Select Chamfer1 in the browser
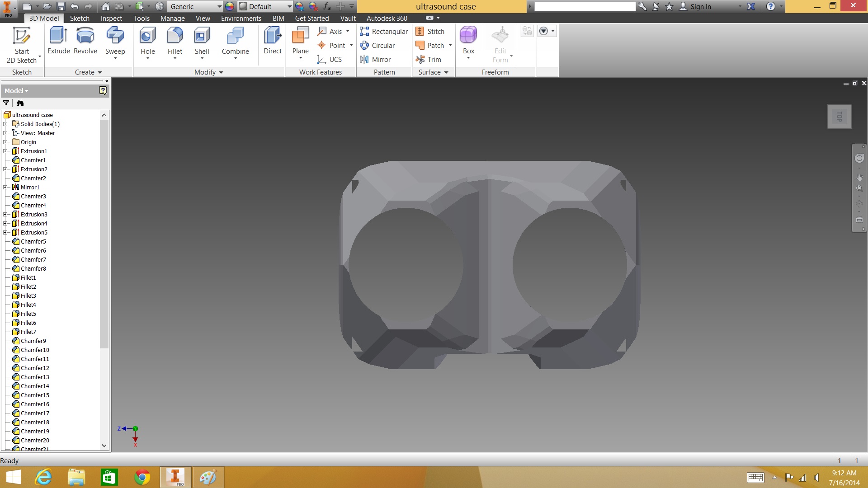The image size is (868, 488). [33, 160]
